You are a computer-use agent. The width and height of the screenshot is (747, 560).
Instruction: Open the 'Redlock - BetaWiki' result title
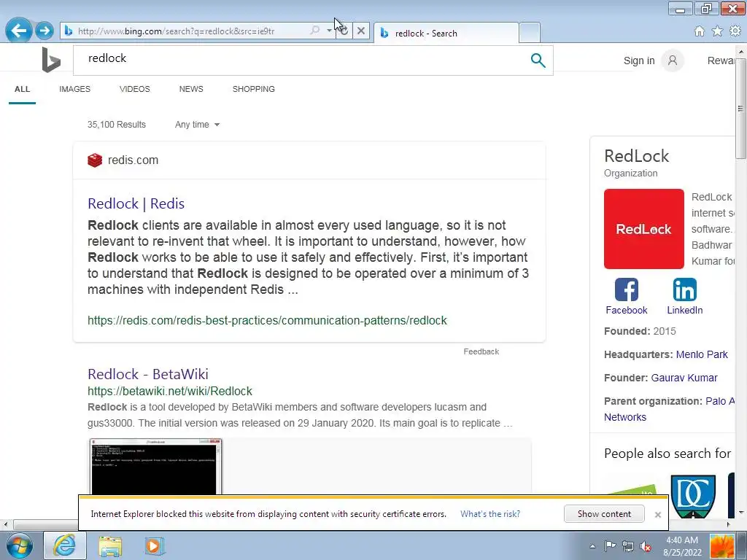pos(147,374)
